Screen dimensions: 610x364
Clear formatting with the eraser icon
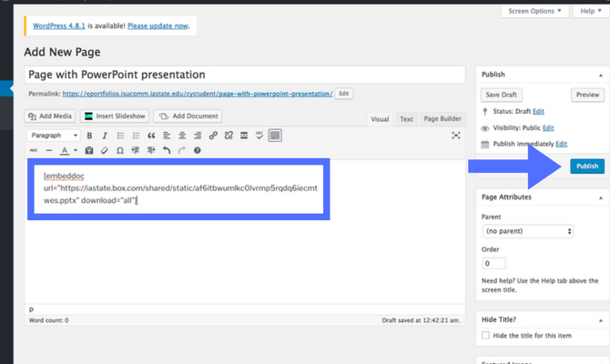click(x=105, y=150)
